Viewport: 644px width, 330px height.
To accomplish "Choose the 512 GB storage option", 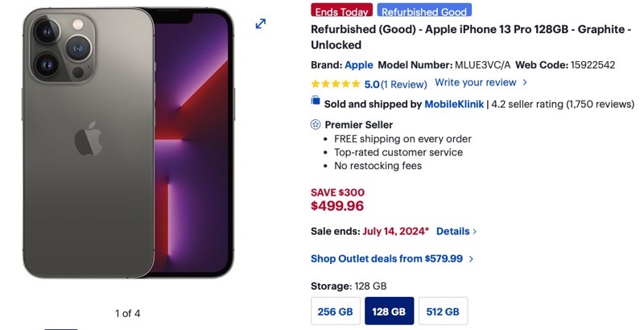I will [x=443, y=311].
